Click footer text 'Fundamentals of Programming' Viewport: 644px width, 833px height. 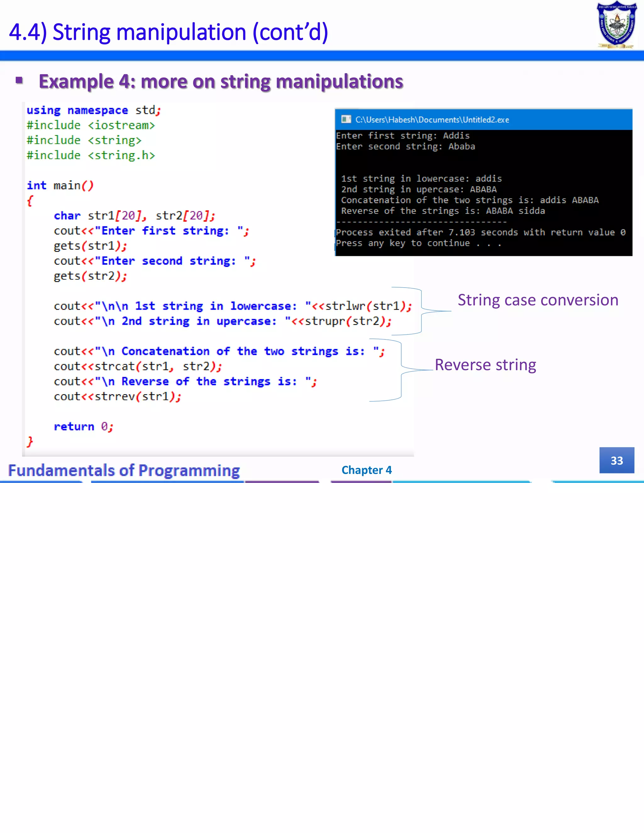pyautogui.click(x=124, y=471)
